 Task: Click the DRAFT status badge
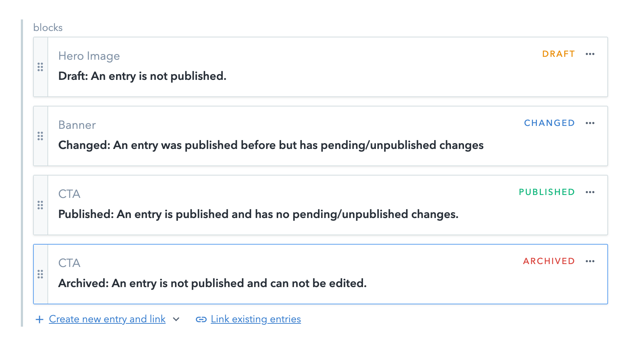pyautogui.click(x=558, y=54)
